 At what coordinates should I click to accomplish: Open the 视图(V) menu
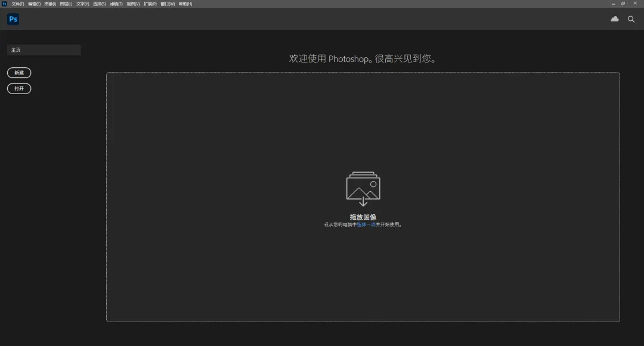point(133,4)
